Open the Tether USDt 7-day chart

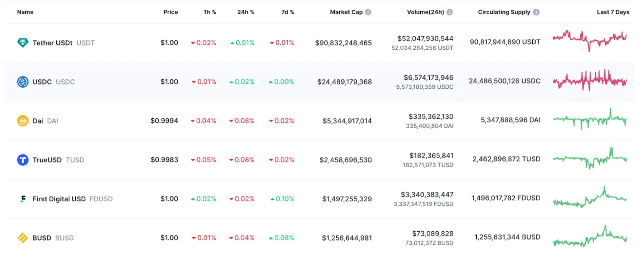(x=589, y=40)
